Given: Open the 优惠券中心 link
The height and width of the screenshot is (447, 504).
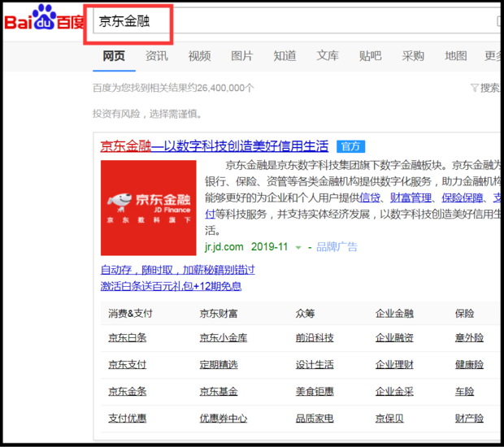Looking at the screenshot, I should point(224,419).
